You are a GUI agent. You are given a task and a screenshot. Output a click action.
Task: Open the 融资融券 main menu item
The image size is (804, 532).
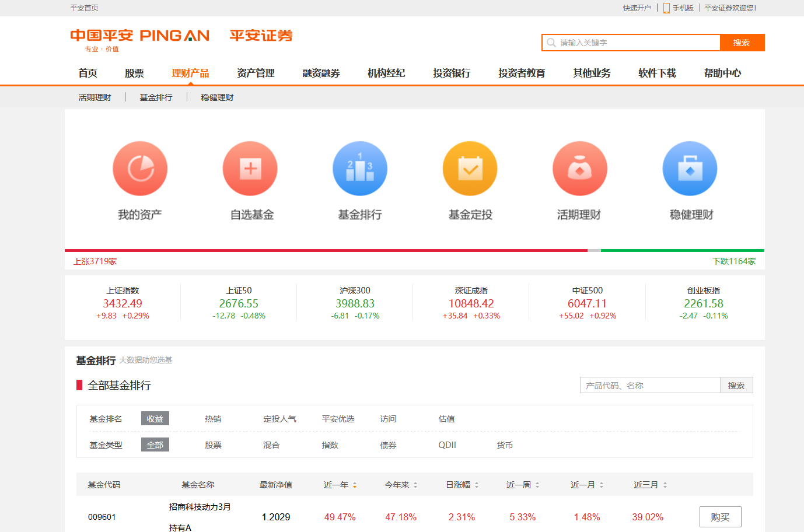point(321,73)
